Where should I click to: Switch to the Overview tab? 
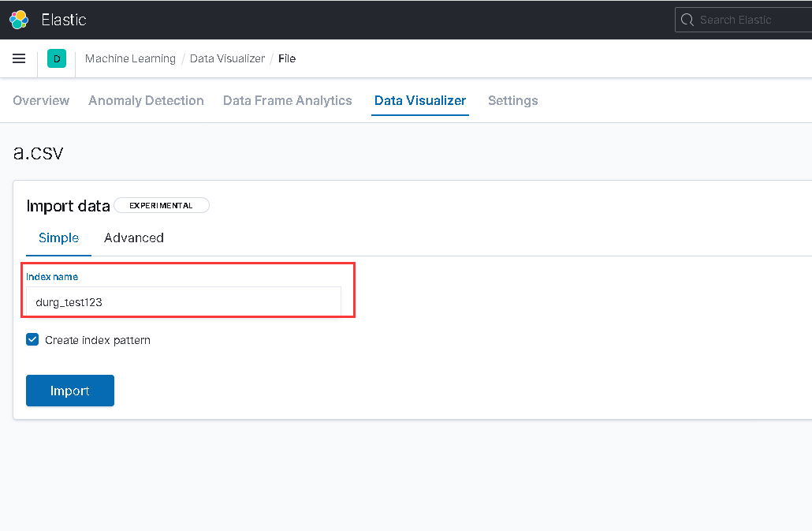pos(41,100)
